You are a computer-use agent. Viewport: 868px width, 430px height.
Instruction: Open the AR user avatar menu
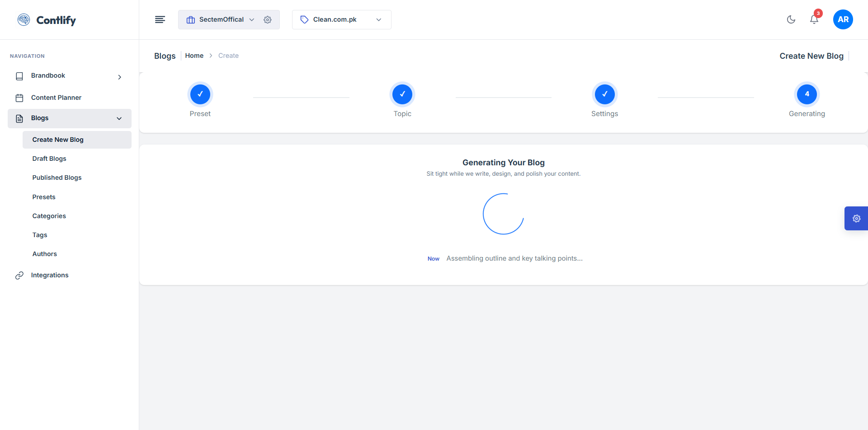click(843, 19)
